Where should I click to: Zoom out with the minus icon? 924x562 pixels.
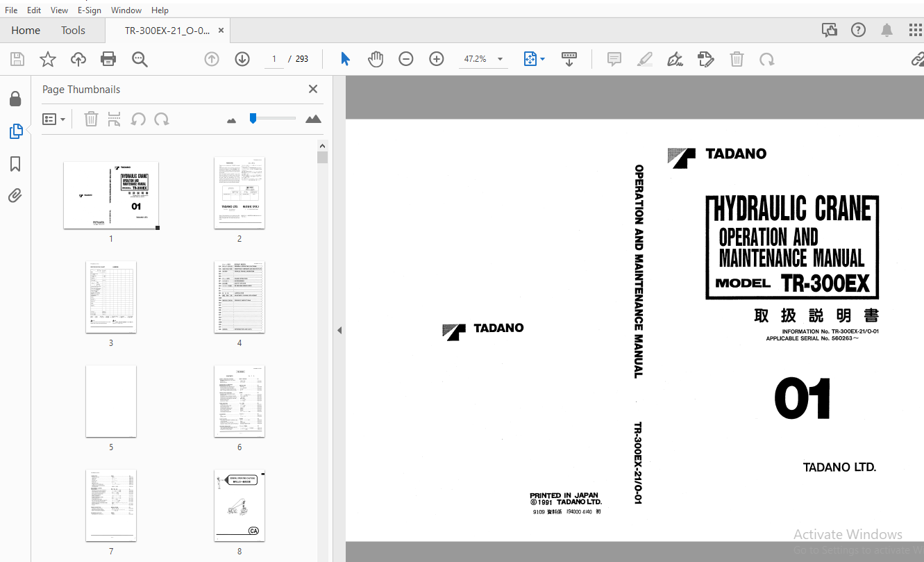coord(406,59)
